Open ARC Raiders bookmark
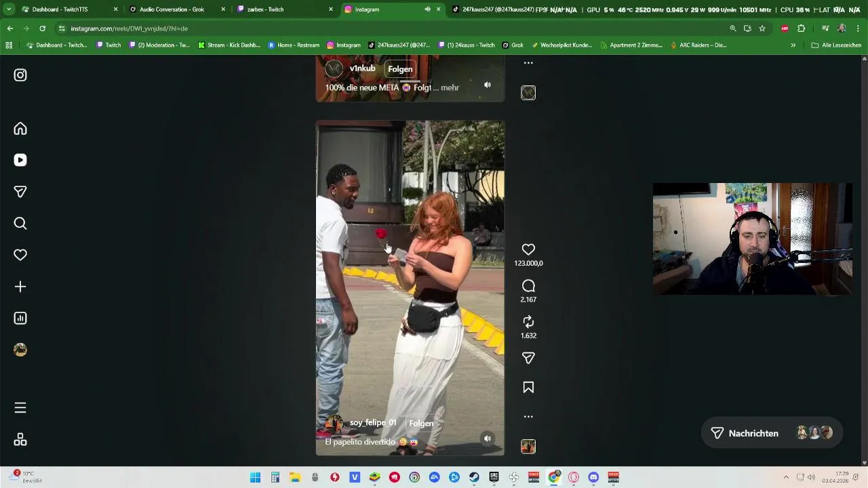Viewport: 868px width, 488px height. pyautogui.click(x=698, y=45)
